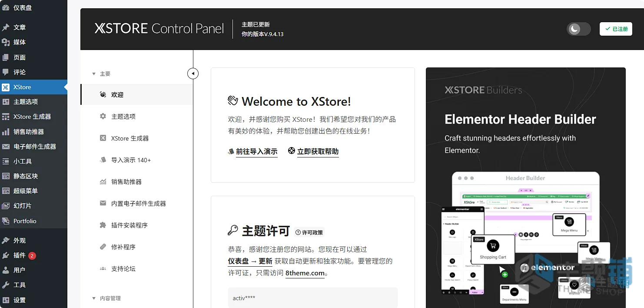Click the 主题选项 icon in admin sidebar
The image size is (644, 308).
pos(6,102)
